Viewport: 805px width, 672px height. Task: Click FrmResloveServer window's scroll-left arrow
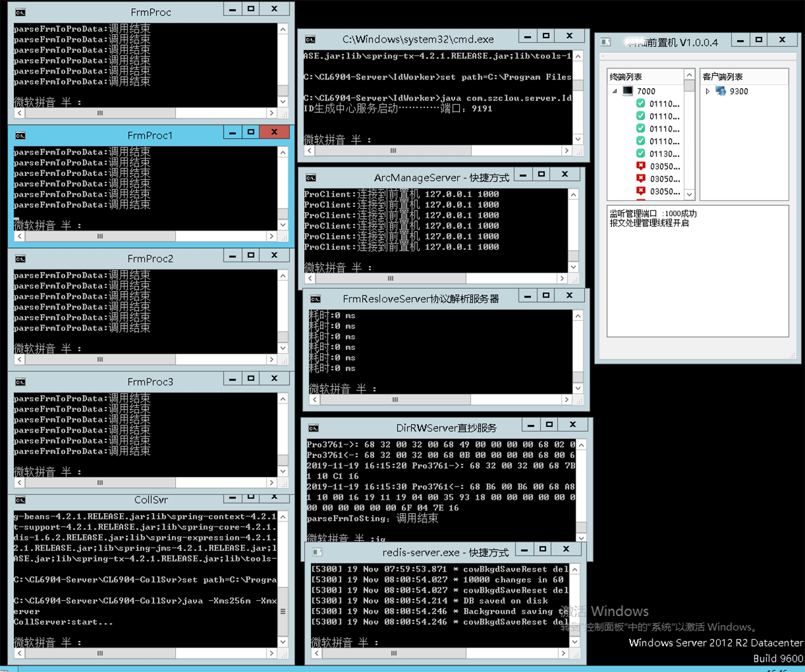coord(314,400)
